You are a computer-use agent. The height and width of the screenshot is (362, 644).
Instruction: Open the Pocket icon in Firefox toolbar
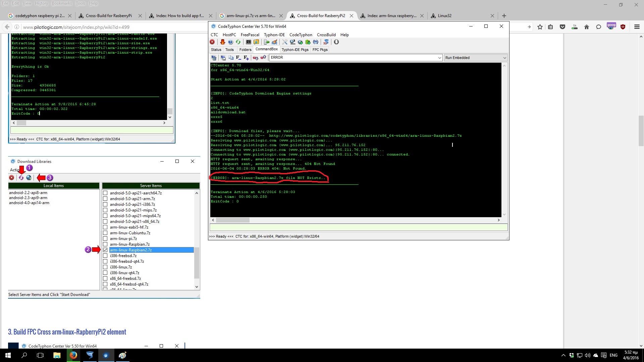click(x=562, y=27)
